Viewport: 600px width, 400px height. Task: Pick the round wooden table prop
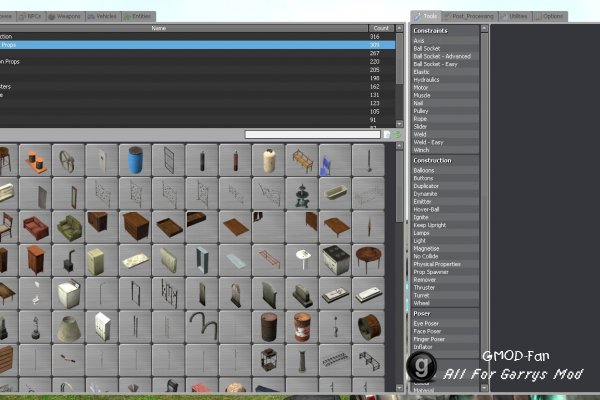pyautogui.click(x=368, y=260)
